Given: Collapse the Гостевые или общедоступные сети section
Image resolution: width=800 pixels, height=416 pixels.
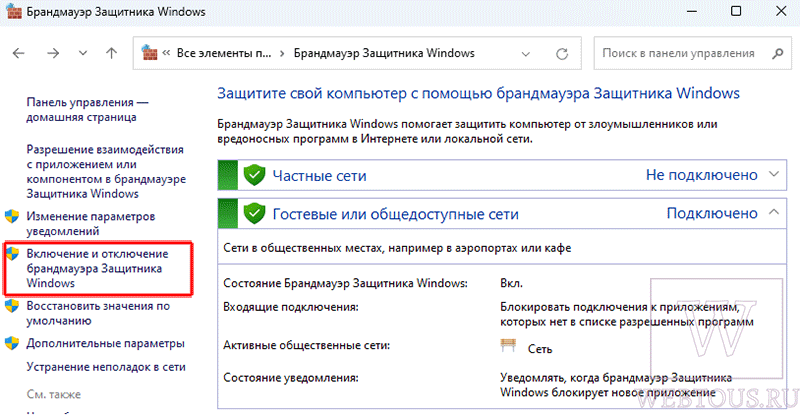Looking at the screenshot, I should click(774, 211).
